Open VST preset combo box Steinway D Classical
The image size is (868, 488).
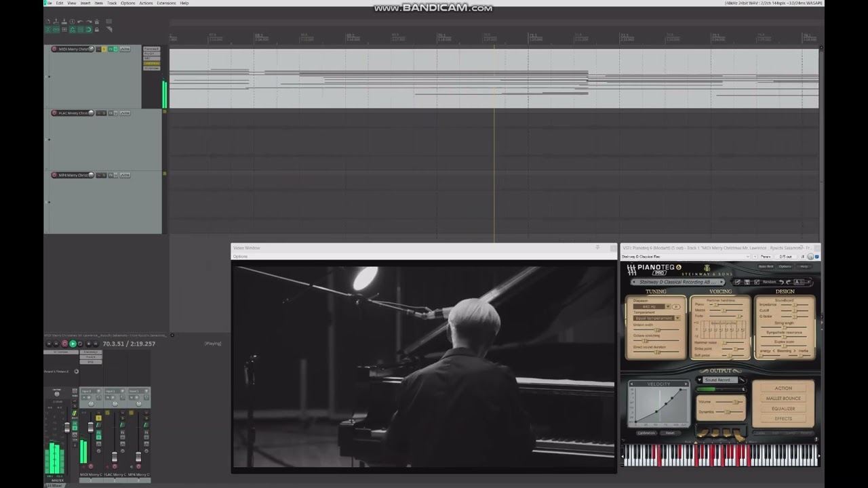pos(686,257)
